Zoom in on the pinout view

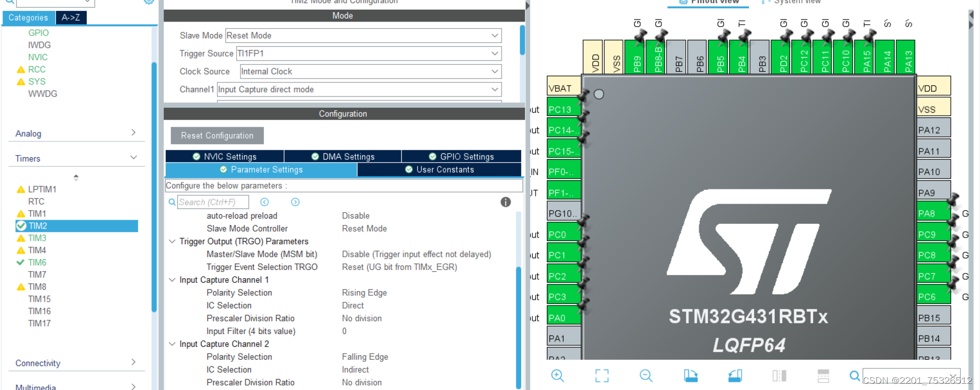pos(558,376)
